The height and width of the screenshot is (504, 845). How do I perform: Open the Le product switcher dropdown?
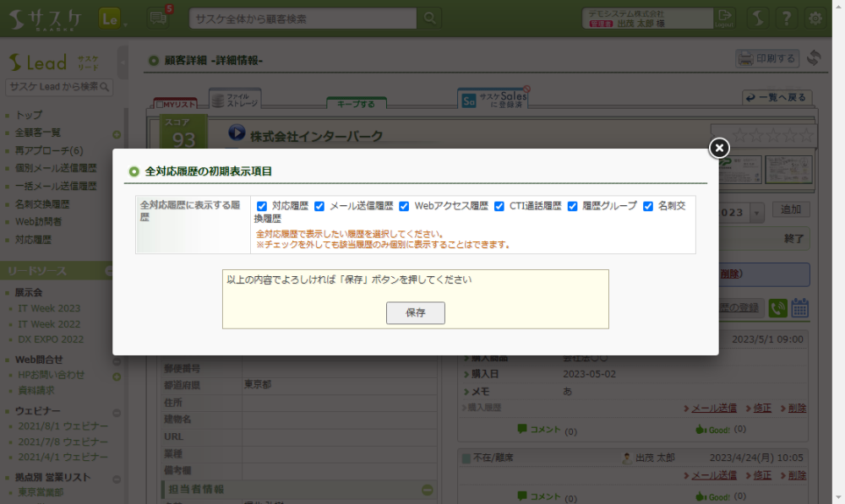(x=112, y=18)
